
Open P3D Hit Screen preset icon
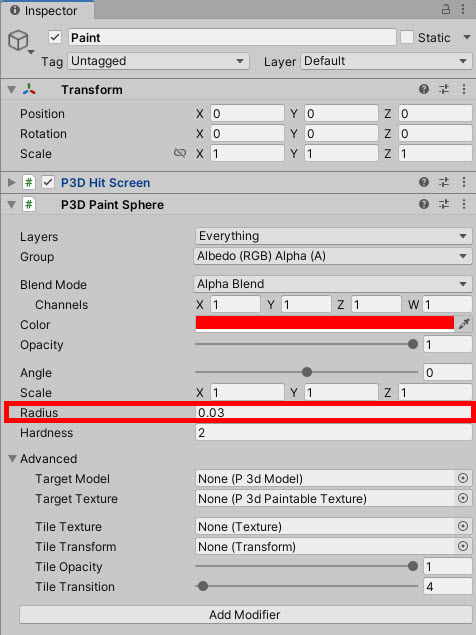pos(444,182)
